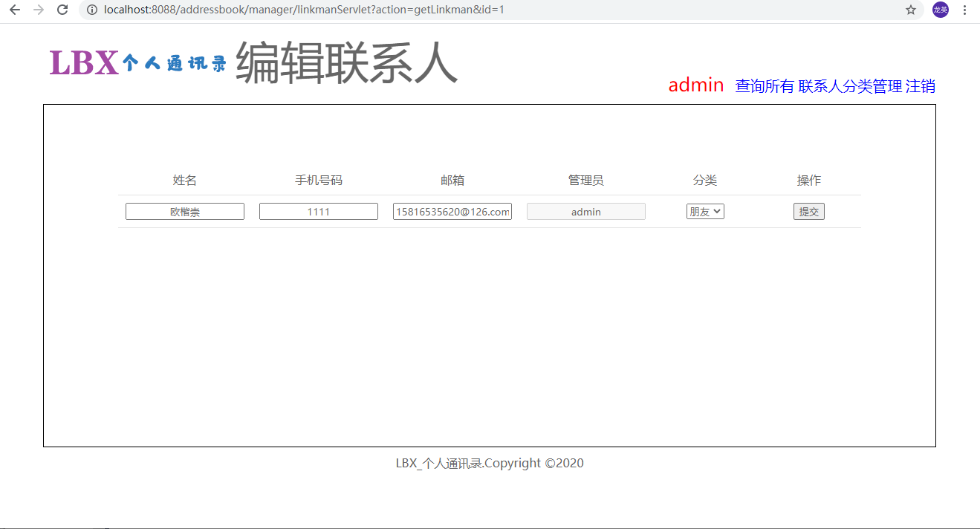View site information icon next to URL

[92, 10]
